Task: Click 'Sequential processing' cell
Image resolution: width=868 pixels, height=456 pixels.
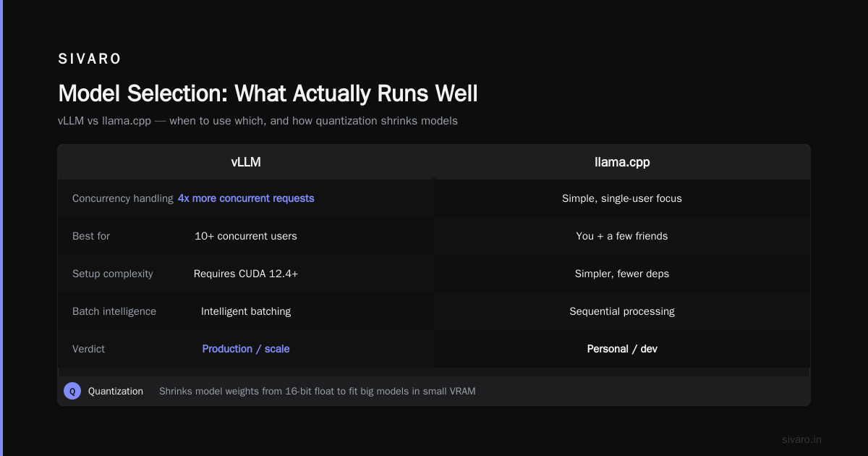Action: 622,311
